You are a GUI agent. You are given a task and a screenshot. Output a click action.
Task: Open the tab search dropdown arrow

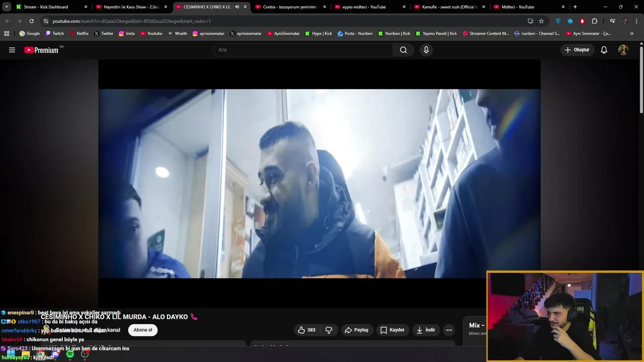point(7,7)
